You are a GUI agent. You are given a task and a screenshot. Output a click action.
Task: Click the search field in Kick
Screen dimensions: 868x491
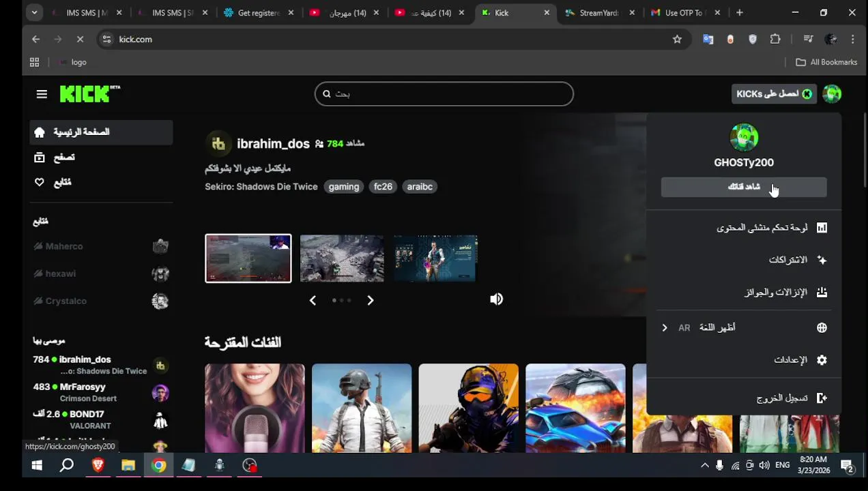coord(444,94)
